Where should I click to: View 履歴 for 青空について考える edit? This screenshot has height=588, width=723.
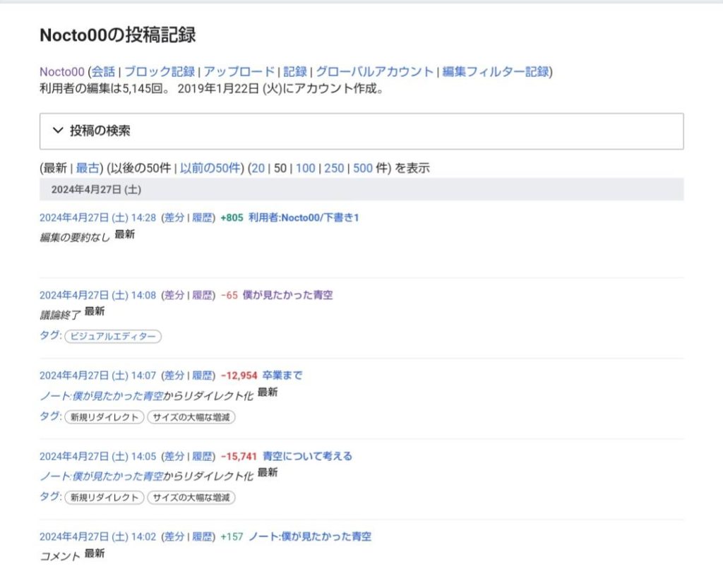(202, 456)
